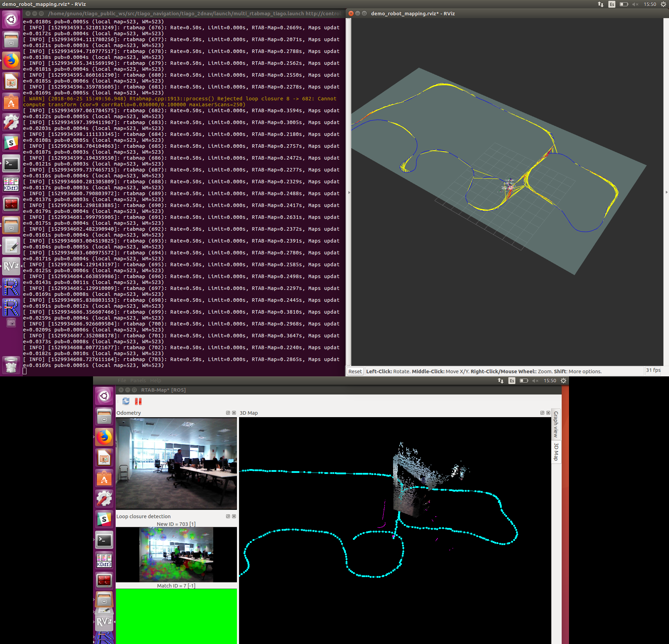Switch to the 3D Map side tab
Screen dimensions: 669x644
coord(556,451)
